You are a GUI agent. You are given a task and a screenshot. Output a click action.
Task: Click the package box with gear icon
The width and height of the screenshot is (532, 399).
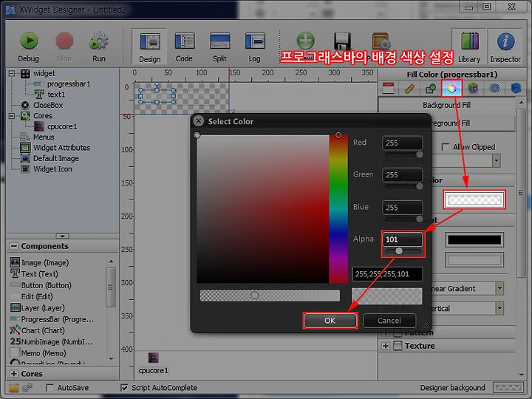tap(381, 41)
